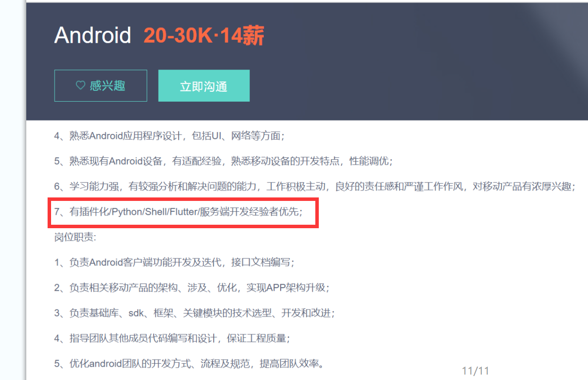Click duty 4 about 指导团队其他成员
Viewport: 588px width, 380px height.
coord(172,338)
